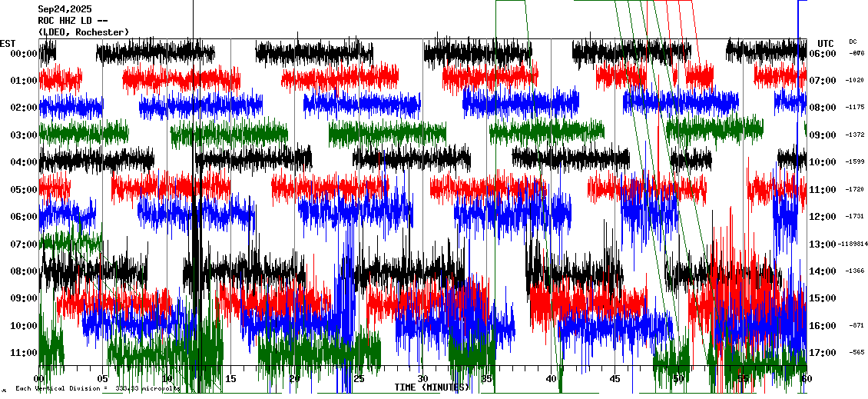The image size is (868, 399).
Task: Click the EST column header label
Action: (x=8, y=43)
